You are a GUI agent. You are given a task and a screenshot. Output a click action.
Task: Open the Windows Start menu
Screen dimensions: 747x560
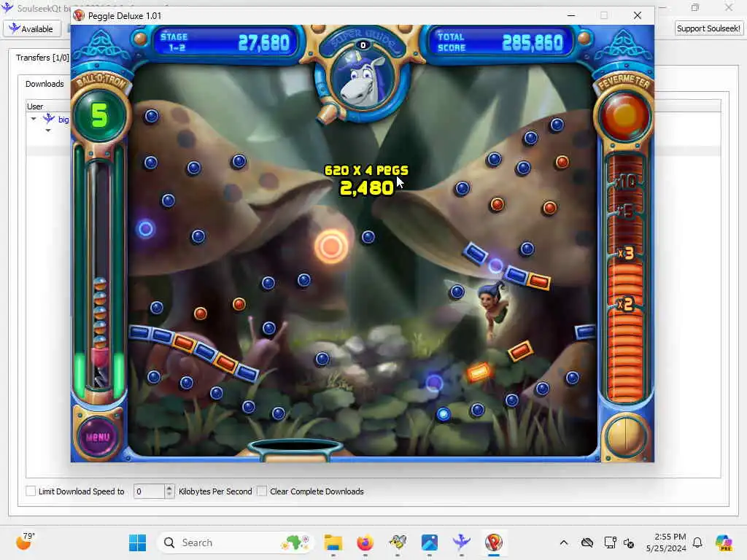click(x=137, y=542)
